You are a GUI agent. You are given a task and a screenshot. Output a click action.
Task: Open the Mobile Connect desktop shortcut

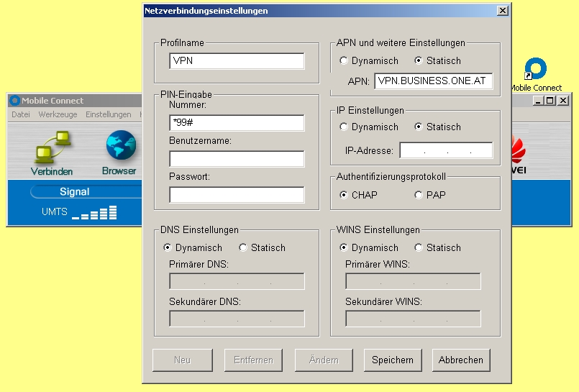point(536,70)
